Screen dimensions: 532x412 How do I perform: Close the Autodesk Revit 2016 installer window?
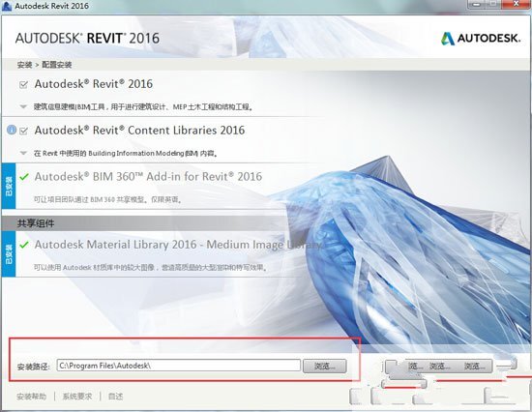517,4
